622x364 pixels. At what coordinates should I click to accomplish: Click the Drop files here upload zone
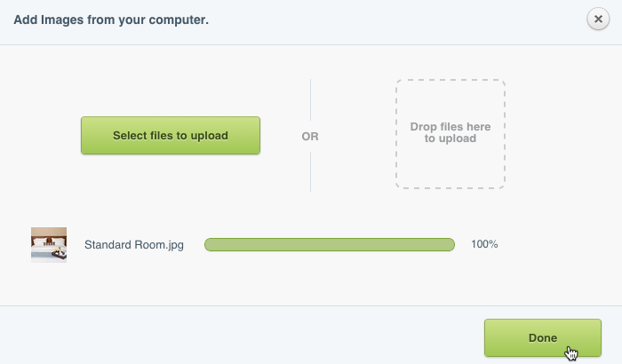click(x=451, y=134)
